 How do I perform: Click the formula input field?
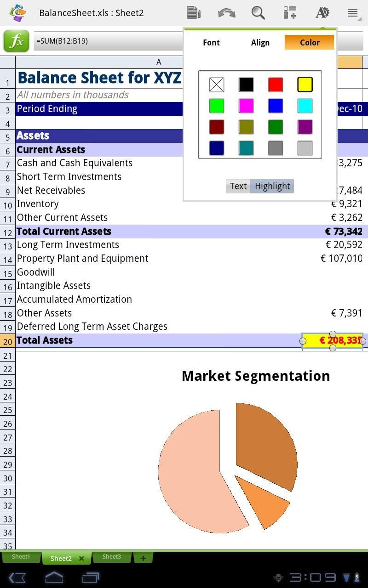pos(108,41)
